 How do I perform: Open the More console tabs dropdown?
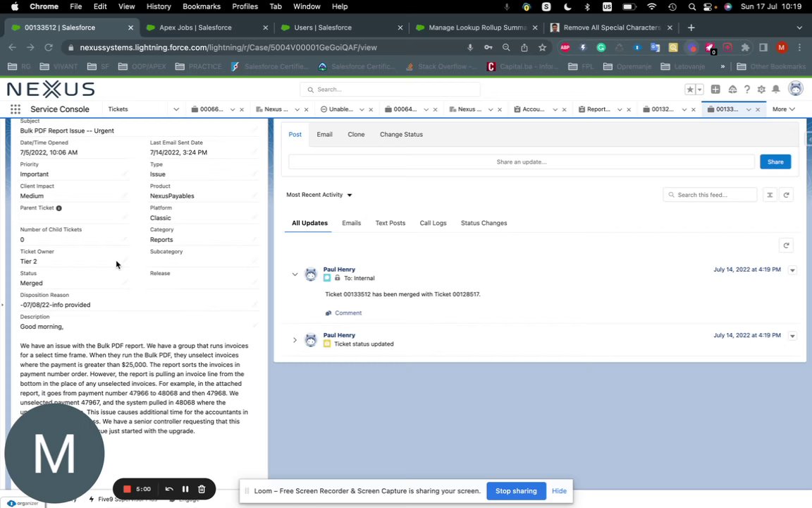point(783,109)
